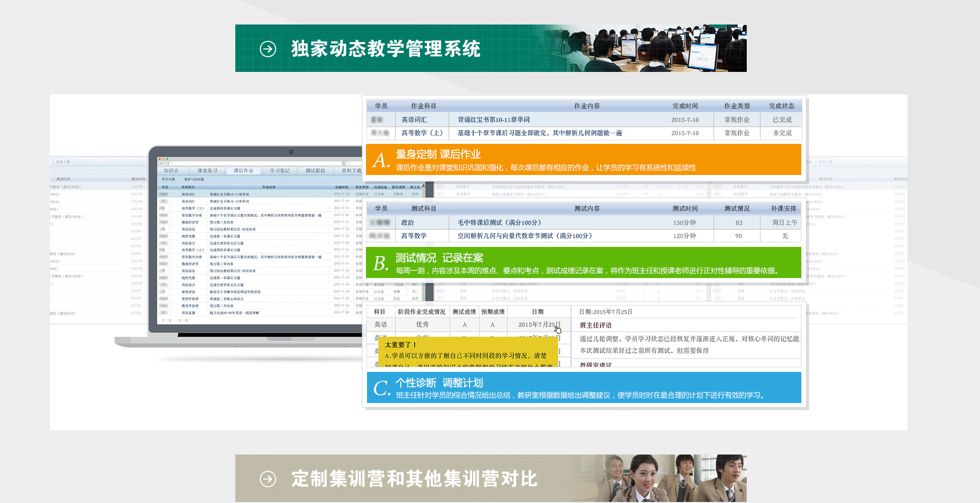This screenshot has height=503, width=980.
Task: Select the 管理学原理 row in laptop table
Action: point(289,299)
